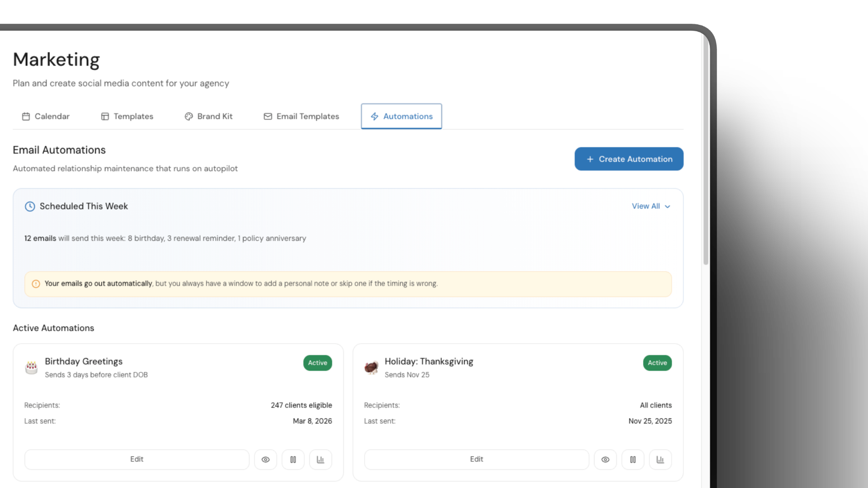The image size is (868, 488).
Task: View analytics for Holiday: Thanksgiving automation
Action: pos(660,459)
